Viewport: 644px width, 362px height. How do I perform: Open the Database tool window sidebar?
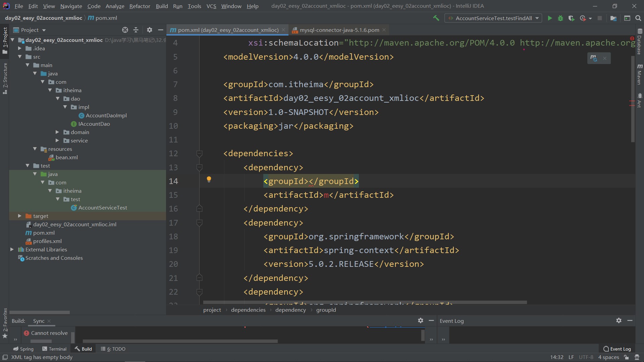[x=640, y=42]
